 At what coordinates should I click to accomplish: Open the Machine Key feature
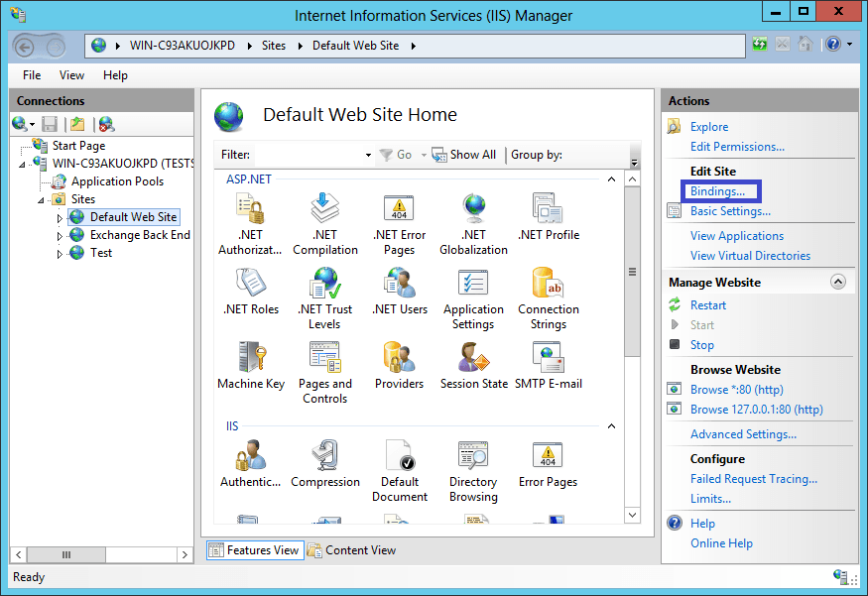pyautogui.click(x=251, y=365)
